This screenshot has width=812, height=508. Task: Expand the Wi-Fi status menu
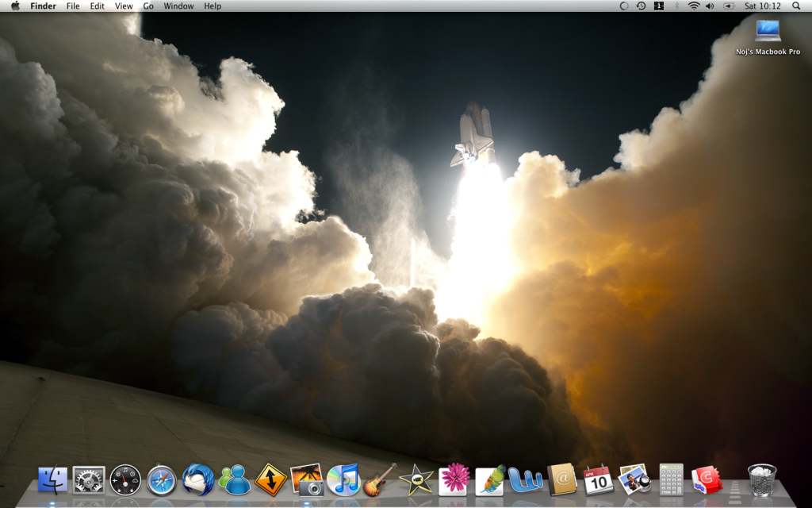(694, 6)
